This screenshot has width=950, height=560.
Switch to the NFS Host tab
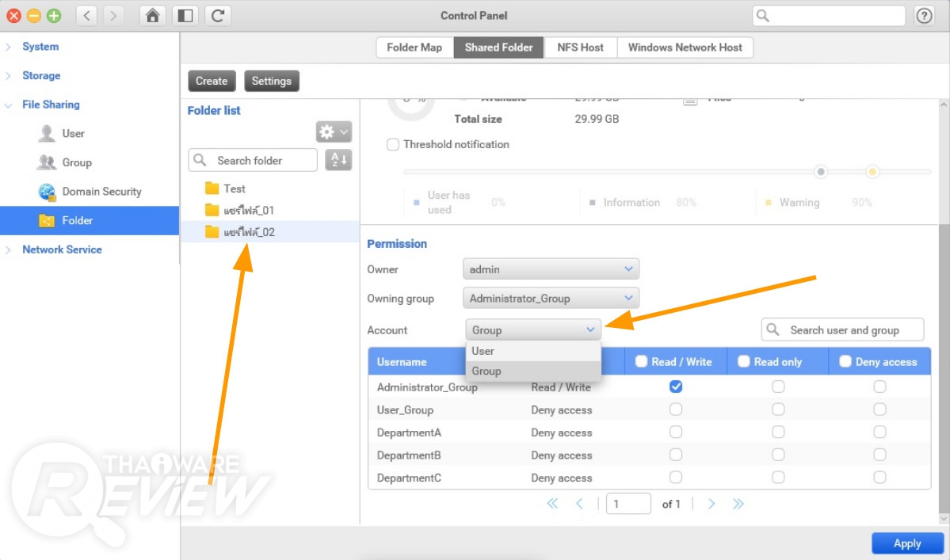(x=580, y=48)
